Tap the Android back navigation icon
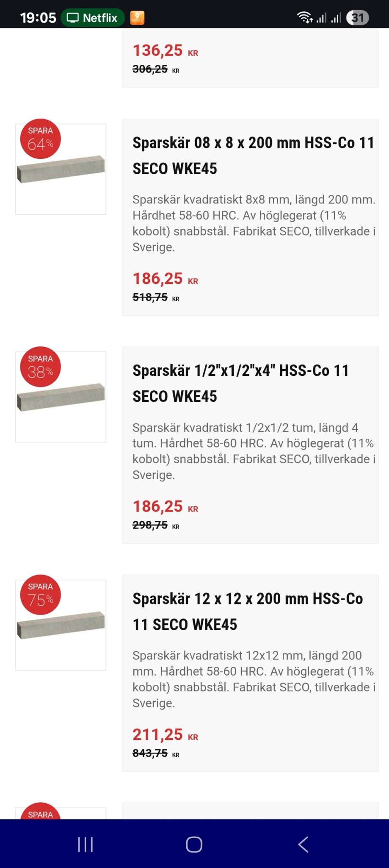 pos(303,844)
